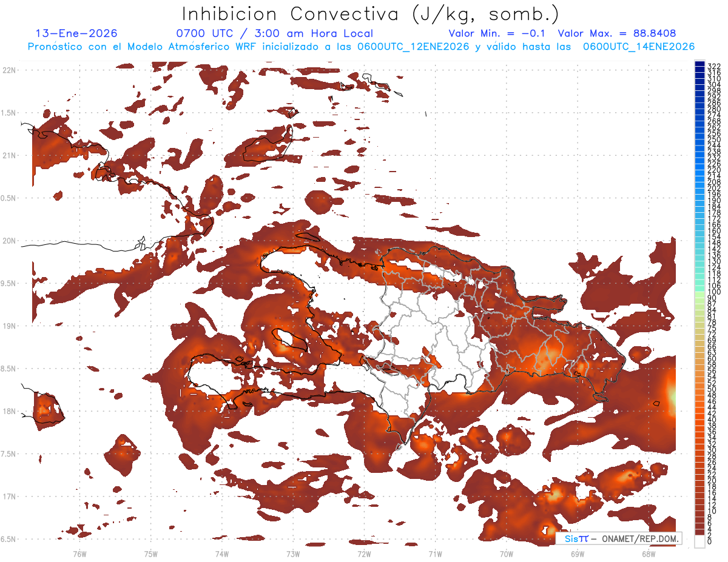
Task: Select the "20N" latitude label
Action: point(9,241)
